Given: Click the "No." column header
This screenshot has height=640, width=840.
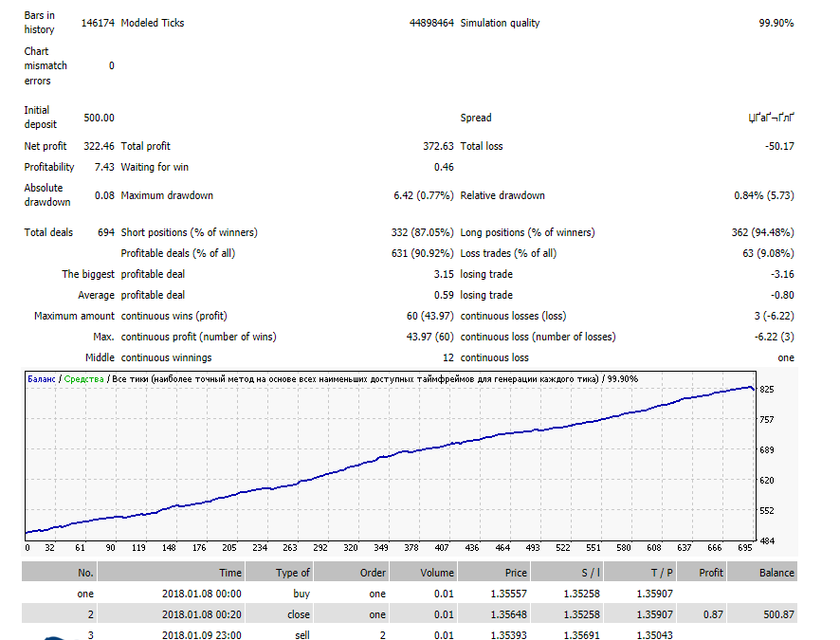Looking at the screenshot, I should point(84,572).
